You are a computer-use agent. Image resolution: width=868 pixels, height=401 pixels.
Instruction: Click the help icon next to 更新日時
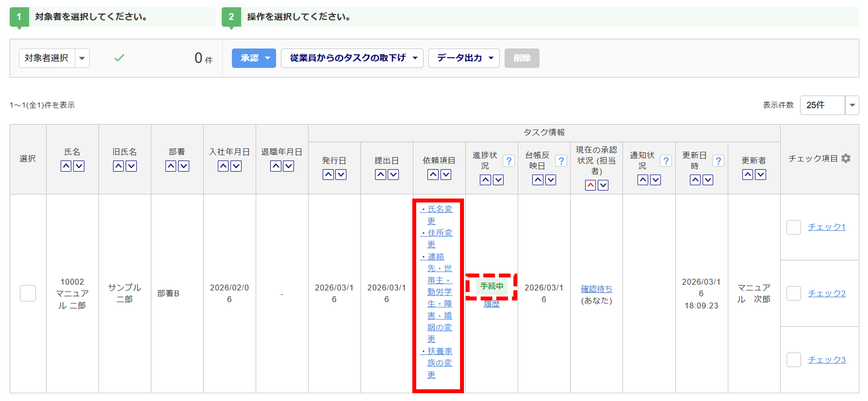(x=718, y=161)
